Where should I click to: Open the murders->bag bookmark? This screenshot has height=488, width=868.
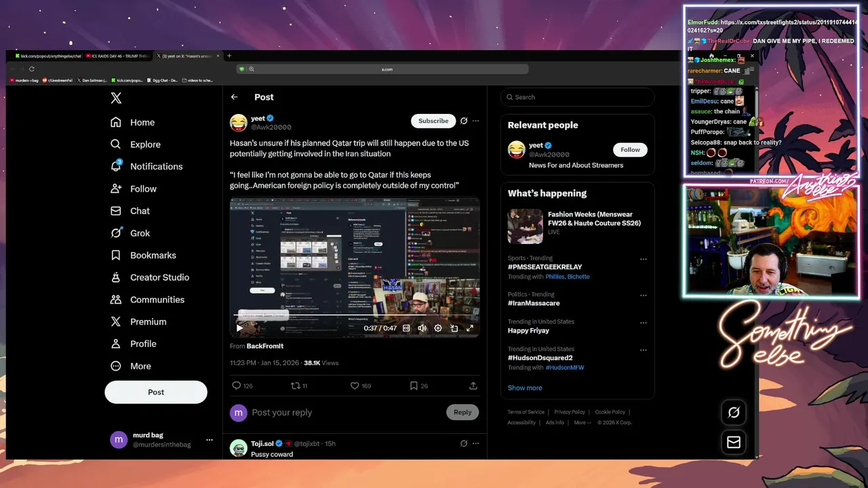click(24, 80)
